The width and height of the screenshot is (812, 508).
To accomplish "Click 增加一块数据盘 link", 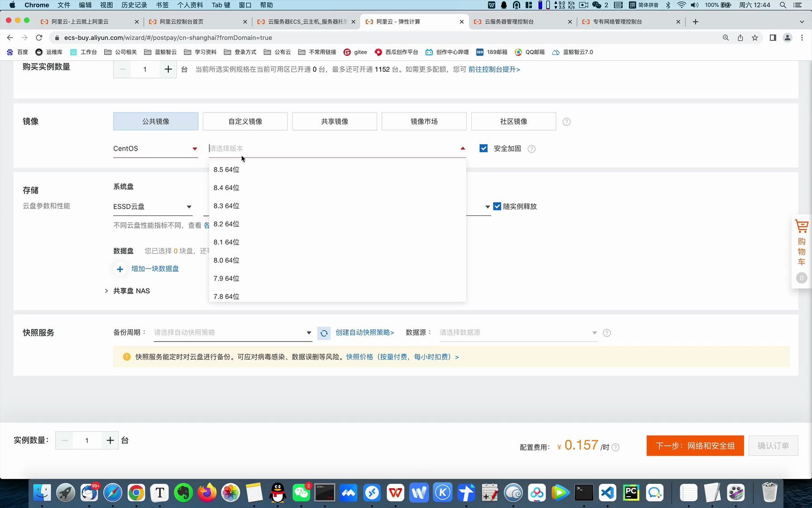I will 155,269.
